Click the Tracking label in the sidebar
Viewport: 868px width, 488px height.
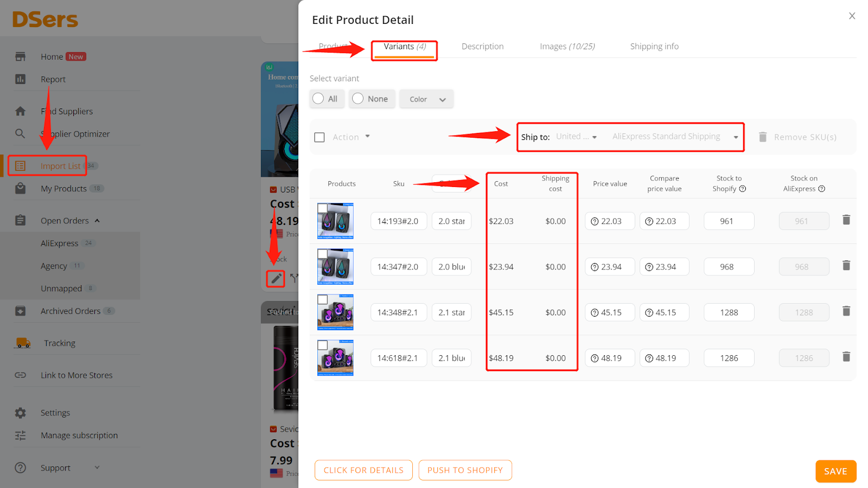60,343
